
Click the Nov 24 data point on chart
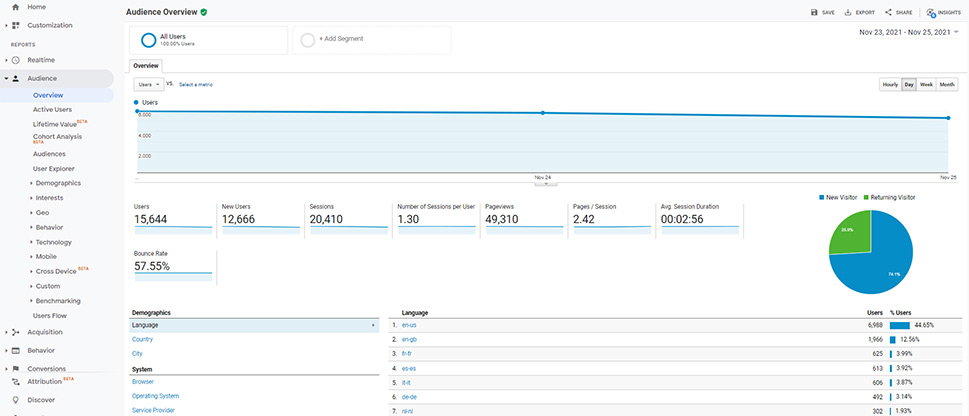[x=543, y=113]
